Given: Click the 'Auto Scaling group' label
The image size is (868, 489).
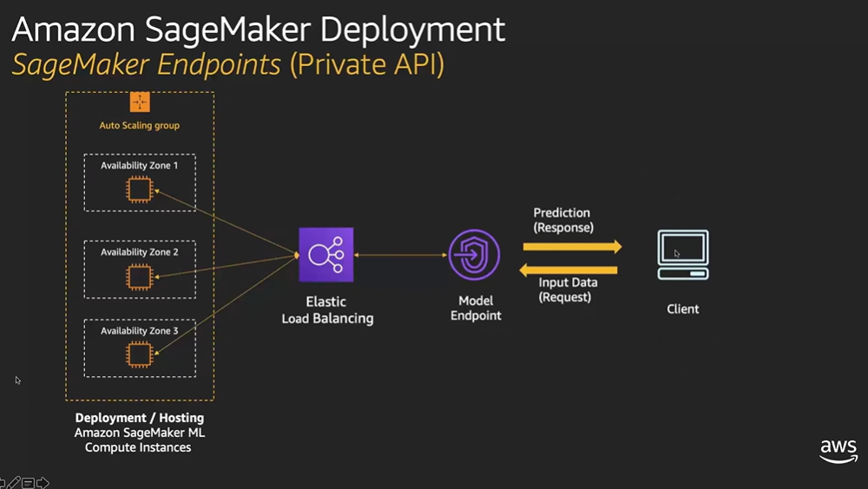Looking at the screenshot, I should [140, 126].
